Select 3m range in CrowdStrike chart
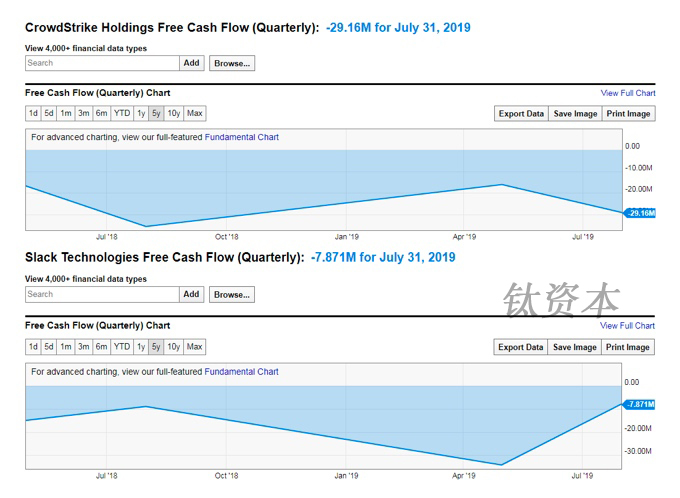This screenshot has height=498, width=680. click(x=84, y=114)
